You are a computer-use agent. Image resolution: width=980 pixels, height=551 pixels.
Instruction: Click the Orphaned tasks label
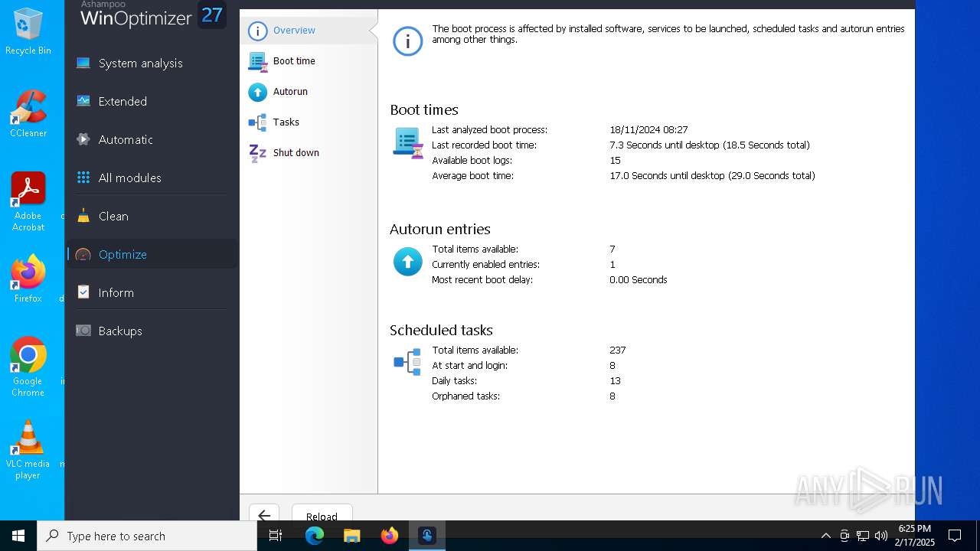[465, 396]
